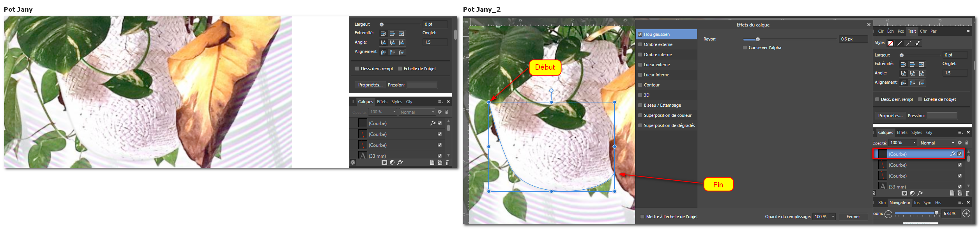Click the Navigateur zoom slider handle
The image size is (980, 229).
pyautogui.click(x=936, y=213)
